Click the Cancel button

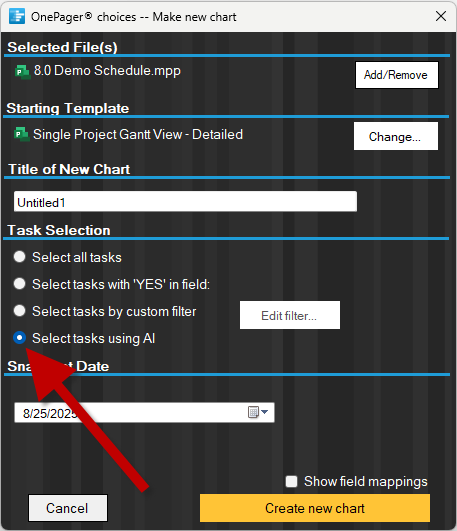(x=68, y=508)
